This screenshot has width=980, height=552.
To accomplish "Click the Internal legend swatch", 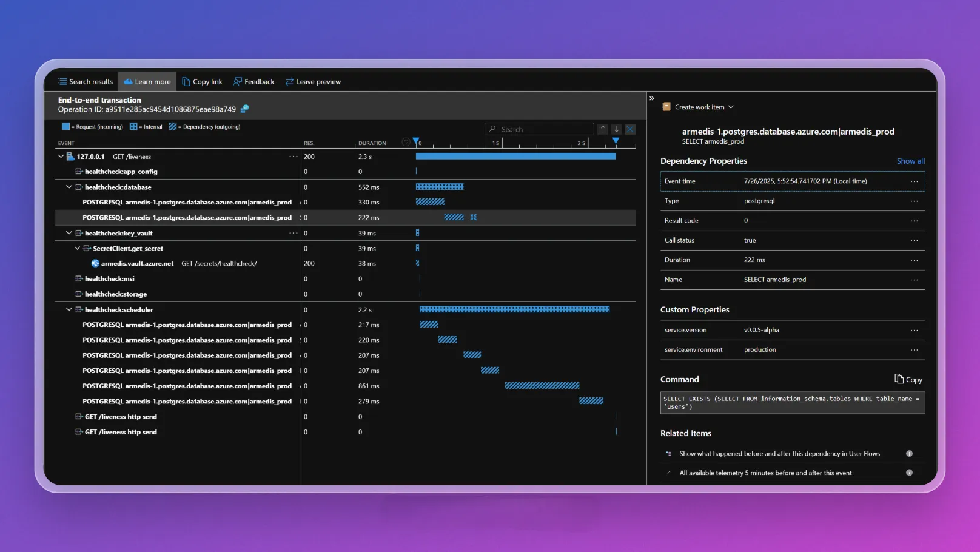I will pyautogui.click(x=133, y=127).
